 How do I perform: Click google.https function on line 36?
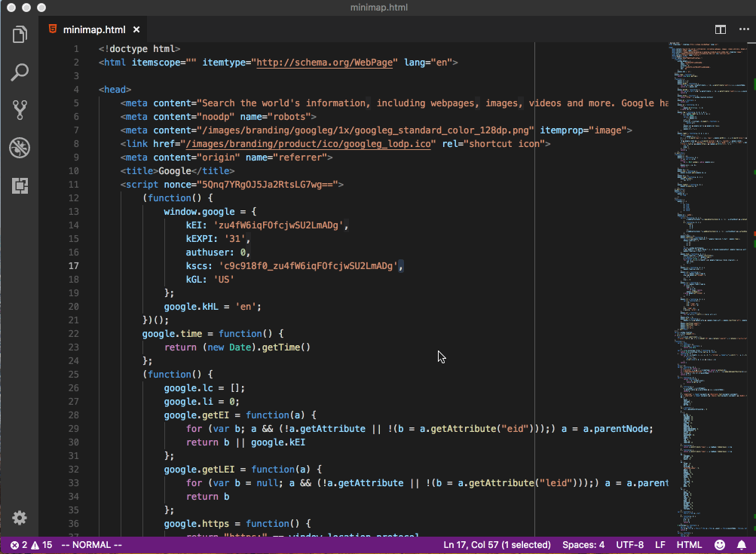[237, 524]
